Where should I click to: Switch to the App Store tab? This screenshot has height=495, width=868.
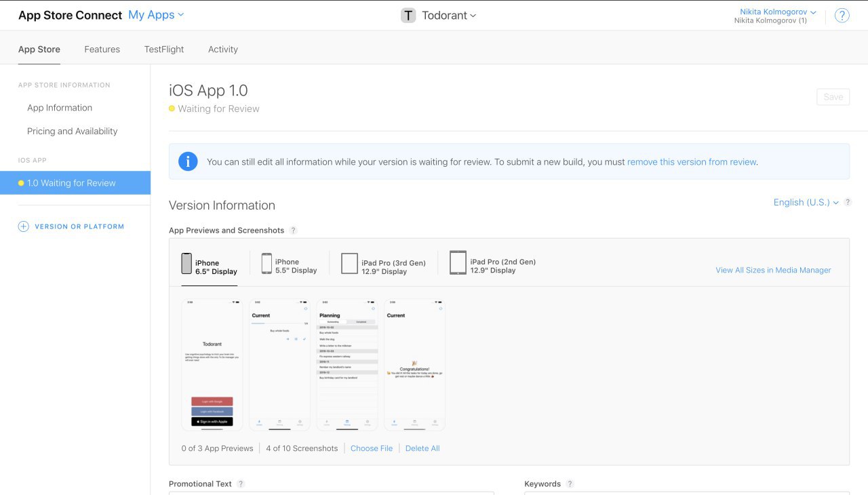pyautogui.click(x=39, y=49)
